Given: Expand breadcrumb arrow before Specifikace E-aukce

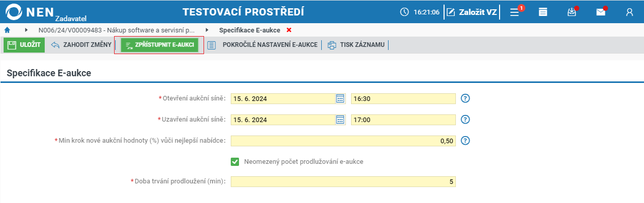Looking at the screenshot, I should 207,30.
